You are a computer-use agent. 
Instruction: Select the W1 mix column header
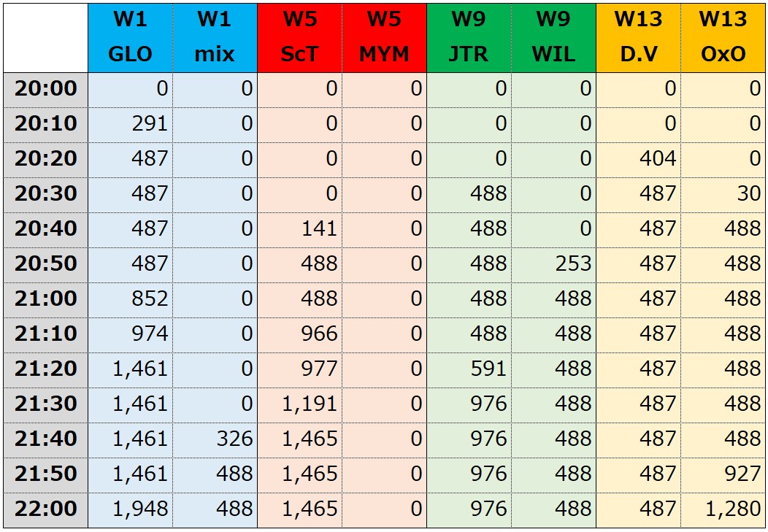(215, 38)
